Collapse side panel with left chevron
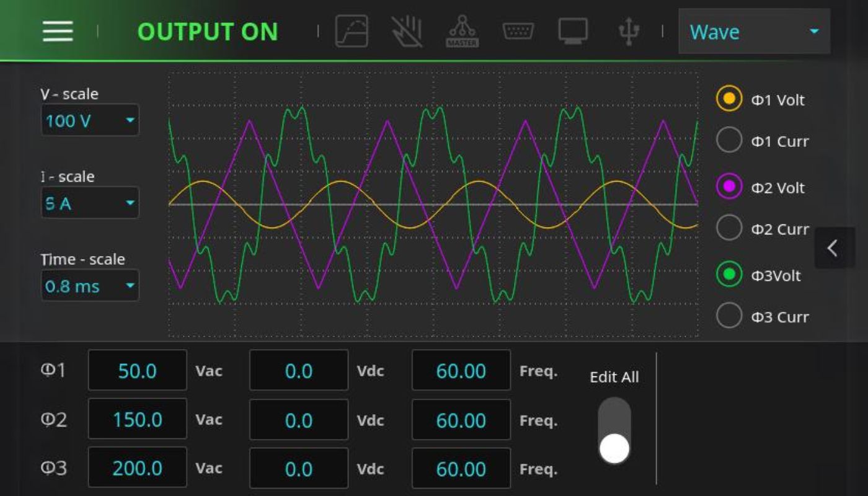This screenshot has width=868, height=496. [833, 248]
